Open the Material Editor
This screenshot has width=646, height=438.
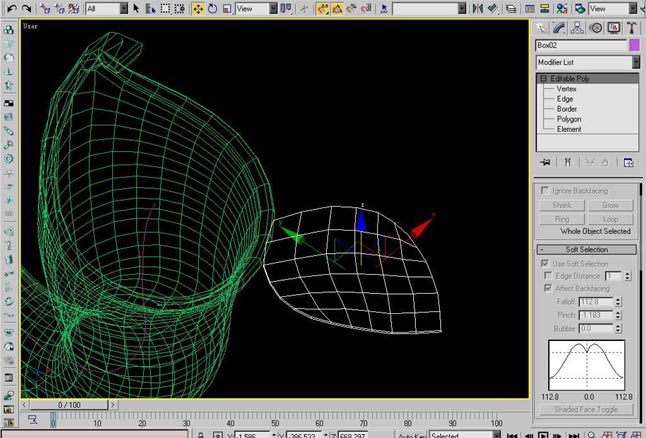point(562,8)
